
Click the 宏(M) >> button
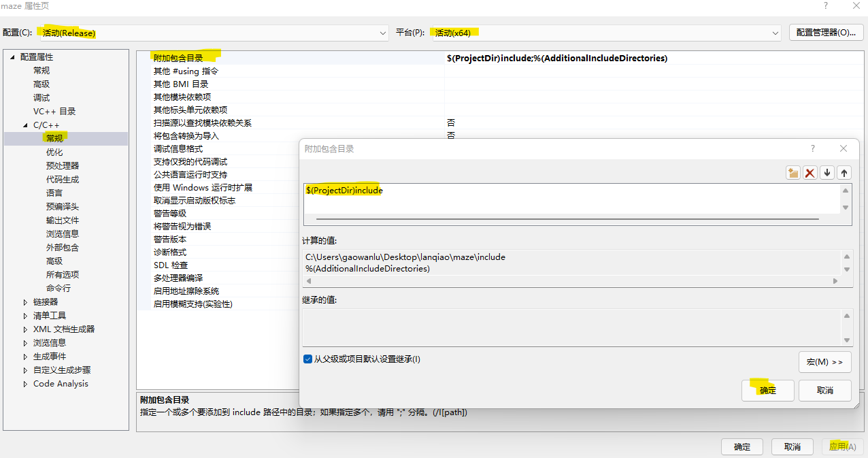click(824, 361)
